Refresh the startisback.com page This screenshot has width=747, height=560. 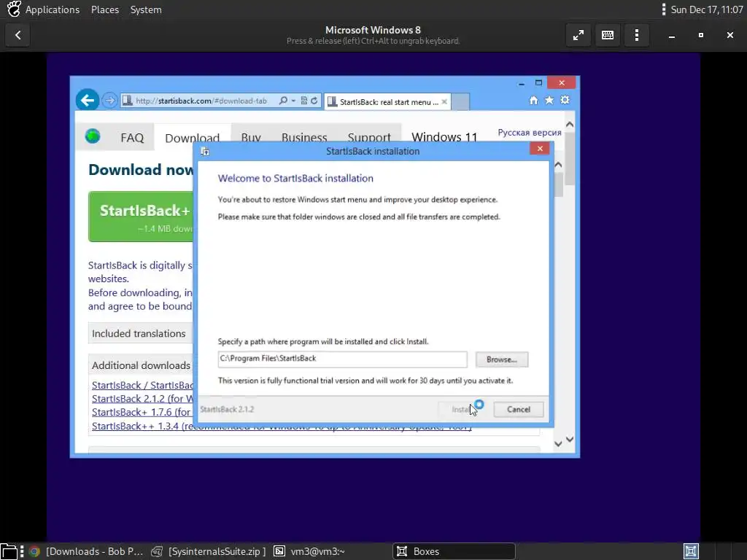pyautogui.click(x=314, y=101)
